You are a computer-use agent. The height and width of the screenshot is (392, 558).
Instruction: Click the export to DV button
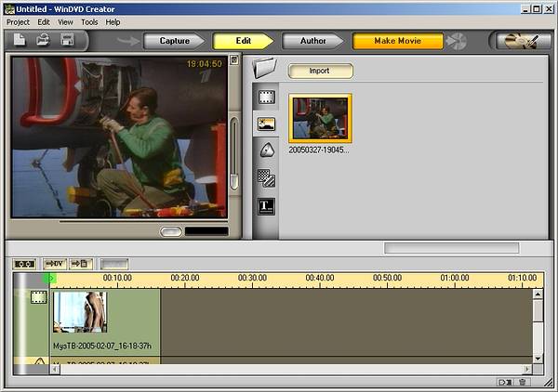point(54,264)
